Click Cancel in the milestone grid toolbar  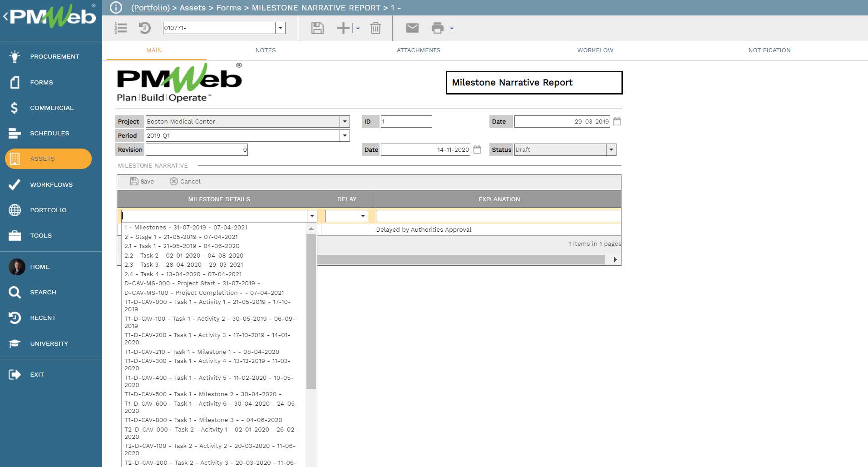click(x=185, y=181)
